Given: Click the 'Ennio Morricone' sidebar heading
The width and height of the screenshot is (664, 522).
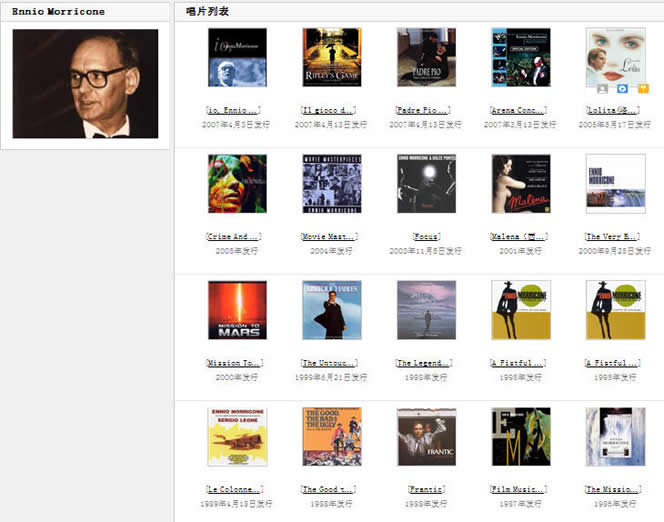Looking at the screenshot, I should pyautogui.click(x=58, y=11).
